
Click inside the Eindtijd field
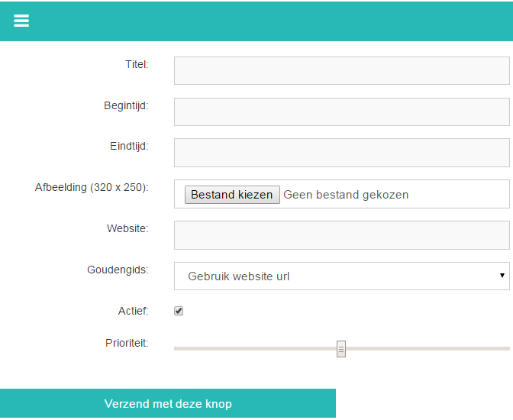point(341,153)
